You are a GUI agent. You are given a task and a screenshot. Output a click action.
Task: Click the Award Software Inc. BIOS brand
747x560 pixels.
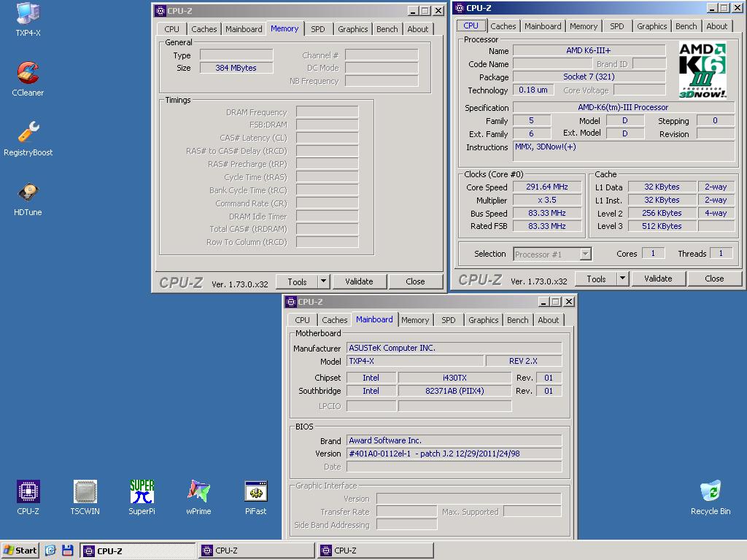(454, 440)
